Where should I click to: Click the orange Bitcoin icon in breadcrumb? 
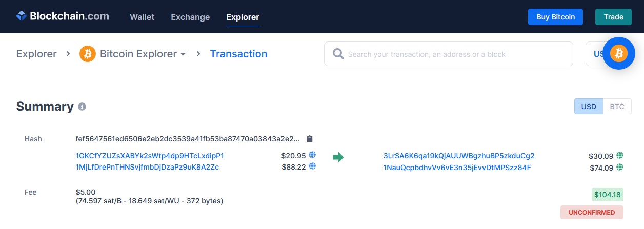[88, 54]
